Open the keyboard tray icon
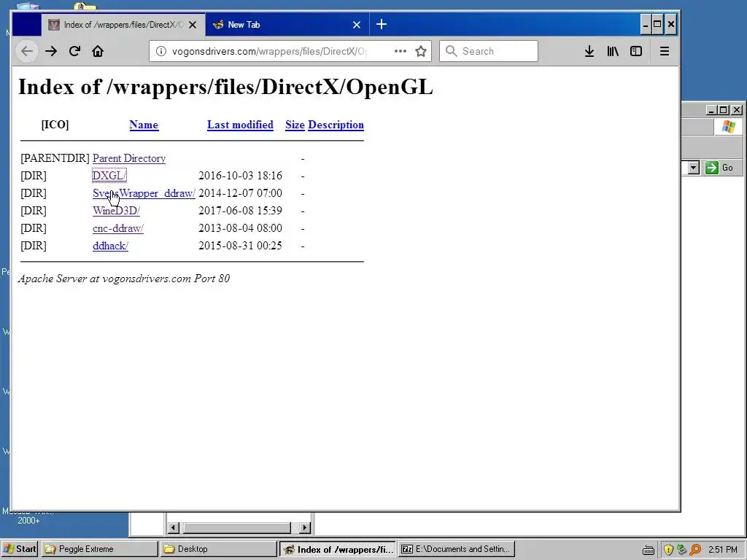The image size is (747, 560). click(x=648, y=551)
